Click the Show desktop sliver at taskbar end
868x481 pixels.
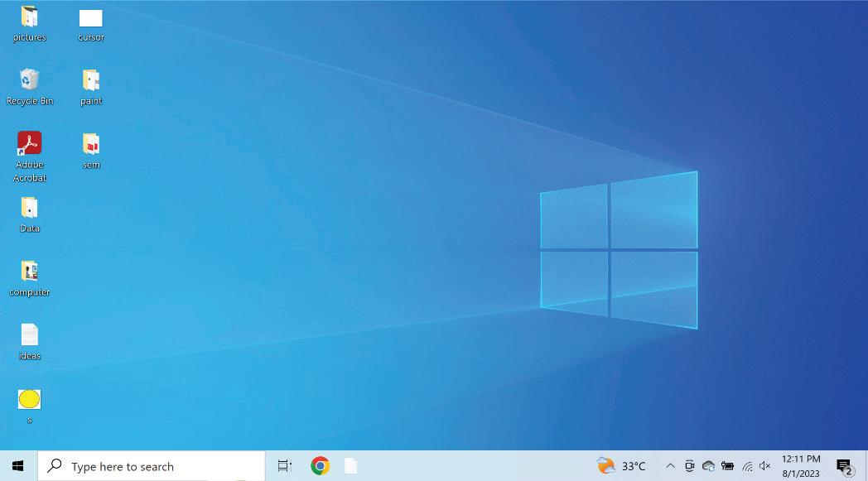point(866,466)
